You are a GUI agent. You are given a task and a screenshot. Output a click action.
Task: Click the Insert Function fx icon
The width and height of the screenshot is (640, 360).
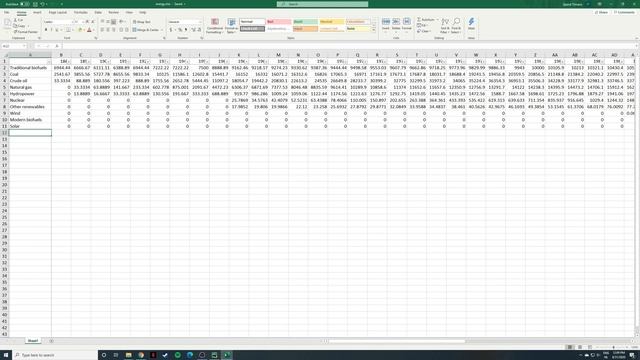pos(57,46)
